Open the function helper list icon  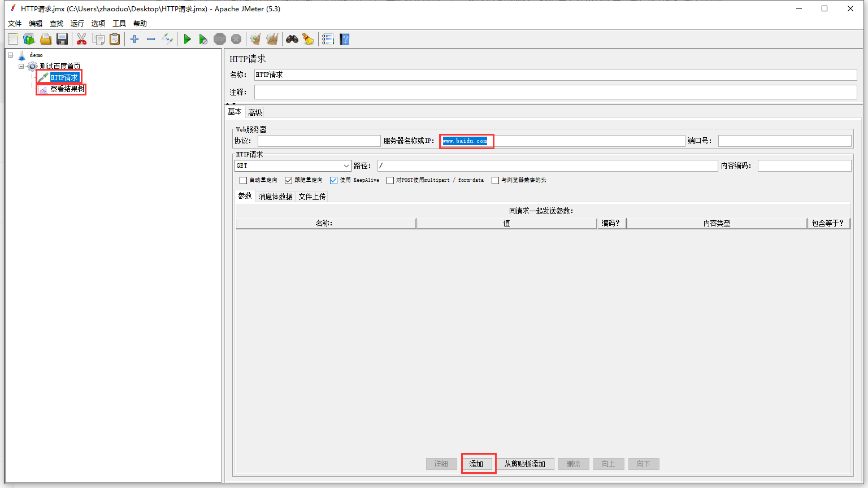tap(328, 39)
